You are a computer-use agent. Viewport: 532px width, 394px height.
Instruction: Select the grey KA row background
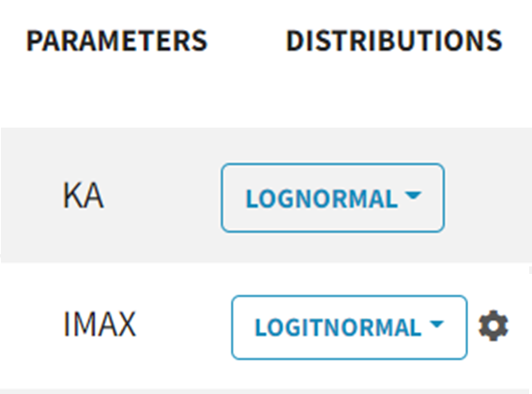[x=266, y=195]
